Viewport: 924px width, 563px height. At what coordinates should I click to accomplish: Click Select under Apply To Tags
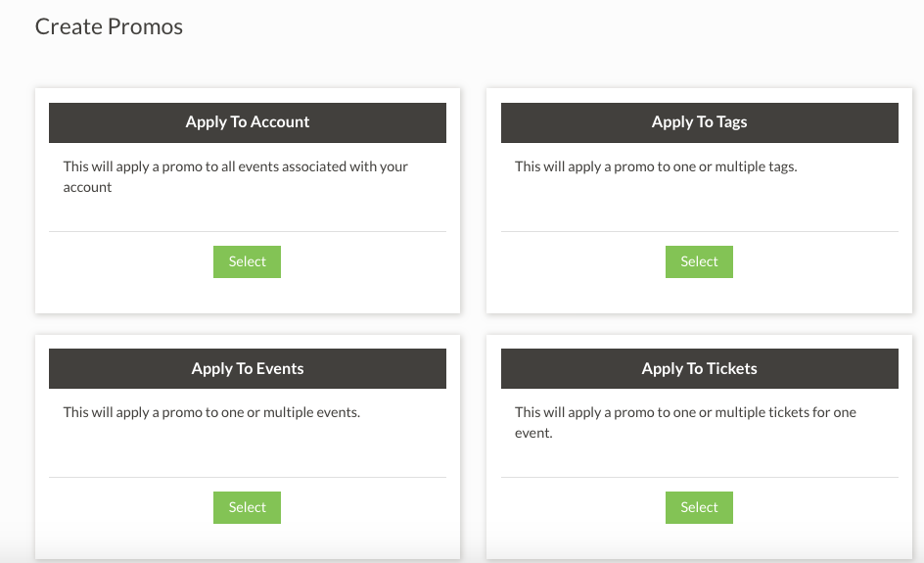(699, 261)
